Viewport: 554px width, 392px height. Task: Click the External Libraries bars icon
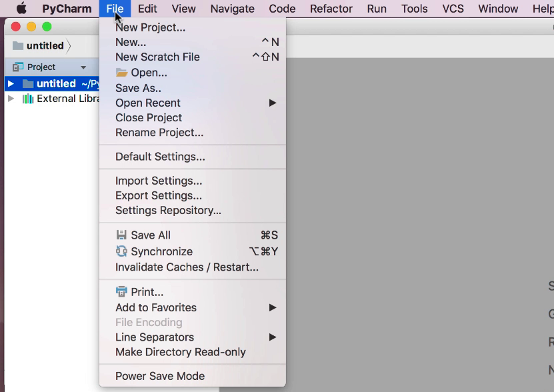(28, 99)
